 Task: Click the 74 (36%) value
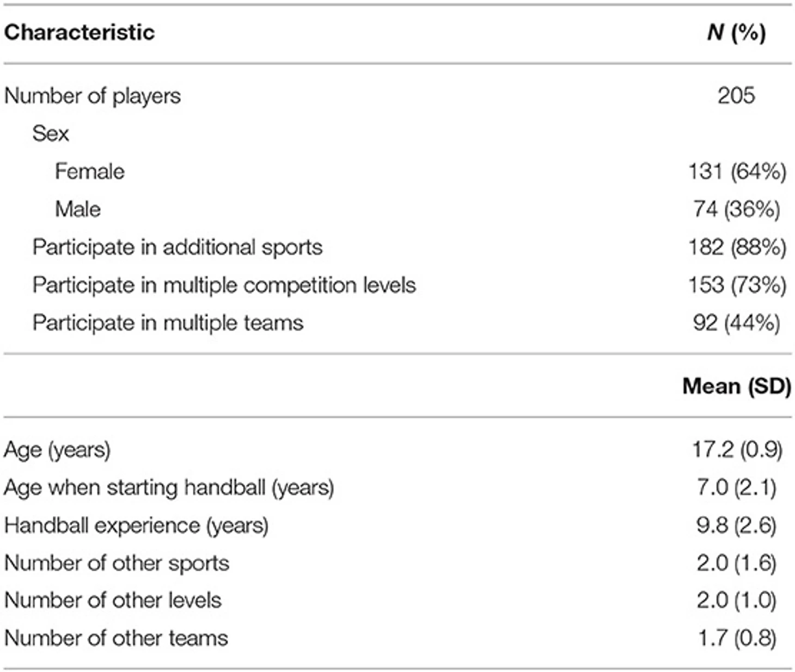coord(737,210)
